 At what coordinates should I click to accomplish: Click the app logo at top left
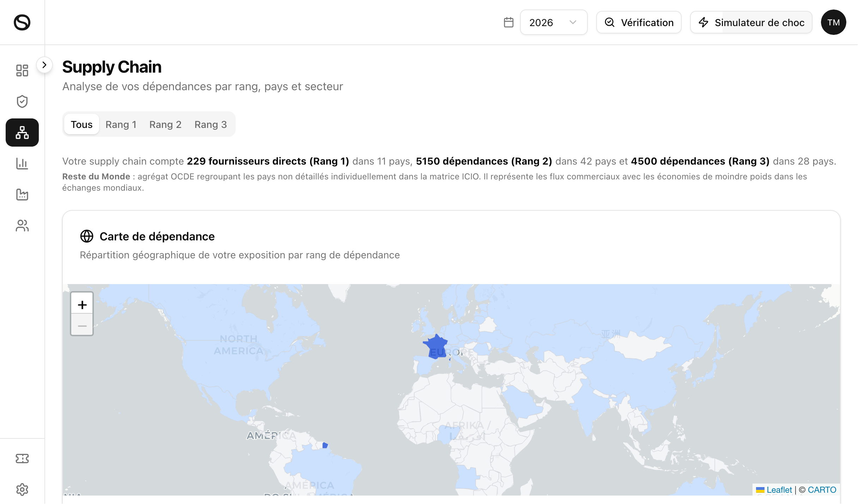[x=22, y=22]
